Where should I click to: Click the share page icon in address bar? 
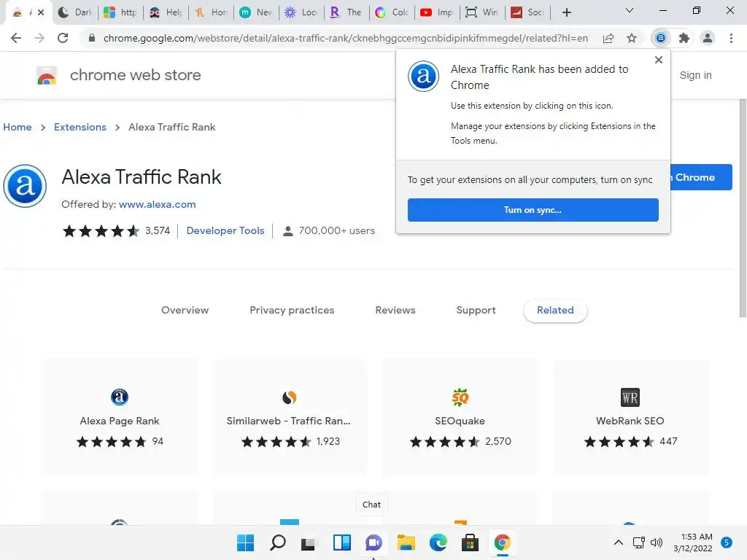coord(608,38)
